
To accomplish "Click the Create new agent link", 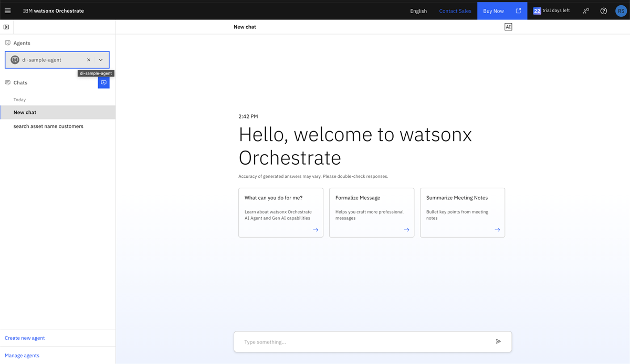I will [x=25, y=338].
